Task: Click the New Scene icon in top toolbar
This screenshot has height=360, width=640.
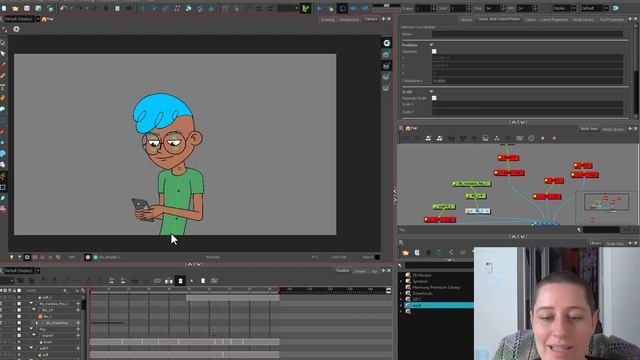Action: [x=4, y=8]
